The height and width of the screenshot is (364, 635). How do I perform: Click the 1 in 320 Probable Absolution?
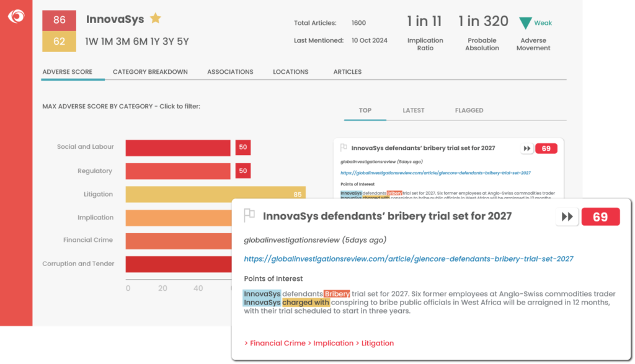483,22
